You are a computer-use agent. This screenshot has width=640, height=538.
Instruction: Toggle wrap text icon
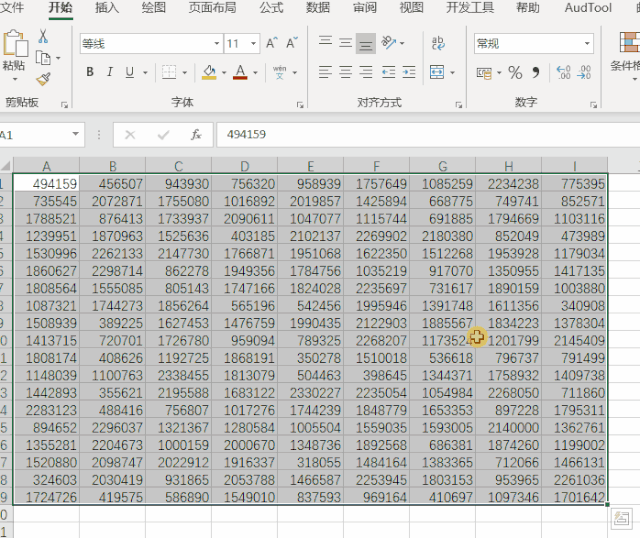pos(438,43)
